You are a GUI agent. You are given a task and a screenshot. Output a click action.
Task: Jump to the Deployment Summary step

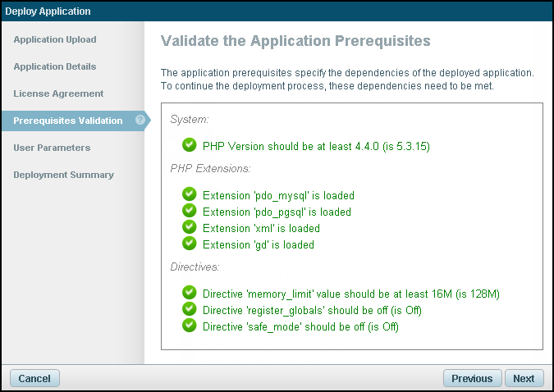(x=63, y=175)
